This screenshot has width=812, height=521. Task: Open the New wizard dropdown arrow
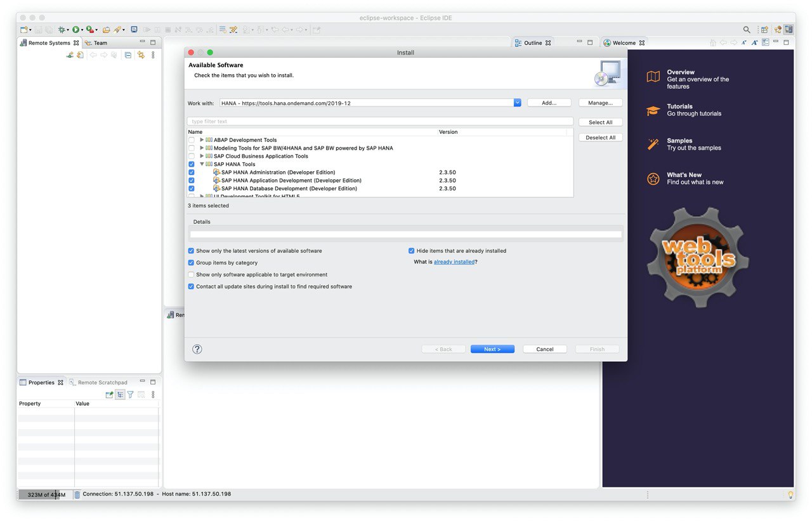click(x=30, y=30)
